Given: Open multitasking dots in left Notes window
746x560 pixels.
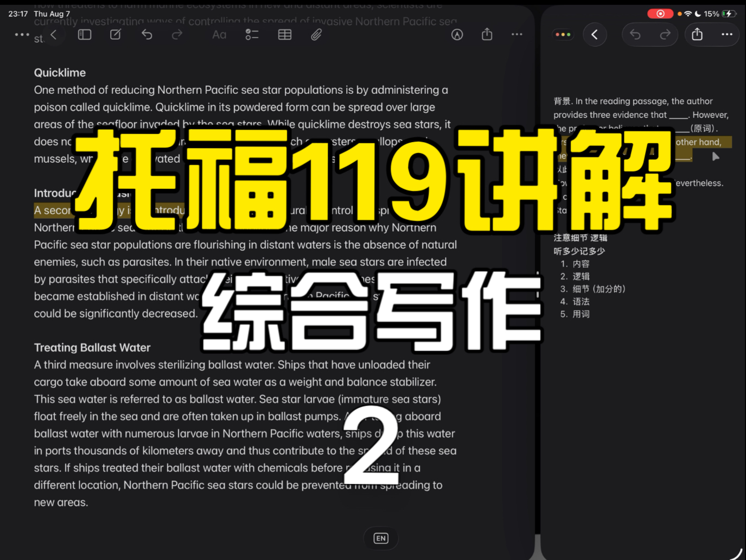Looking at the screenshot, I should (22, 35).
